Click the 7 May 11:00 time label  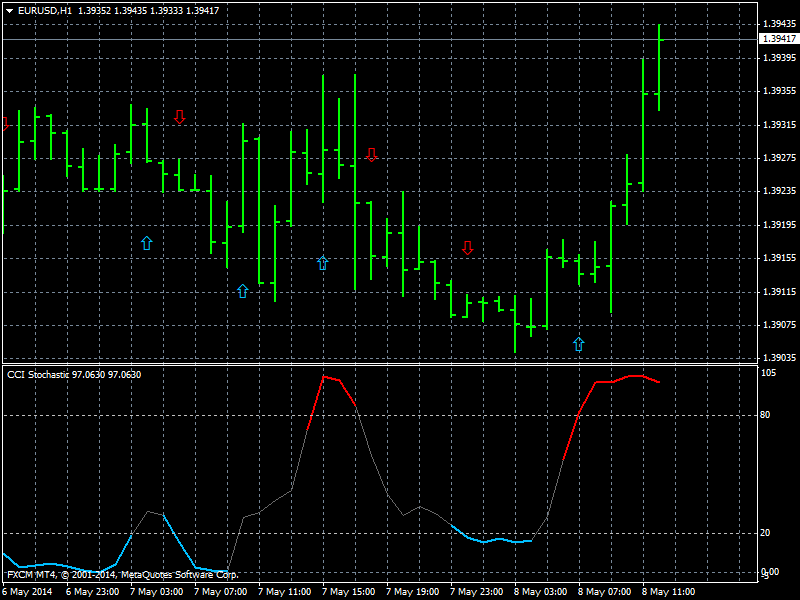click(285, 592)
